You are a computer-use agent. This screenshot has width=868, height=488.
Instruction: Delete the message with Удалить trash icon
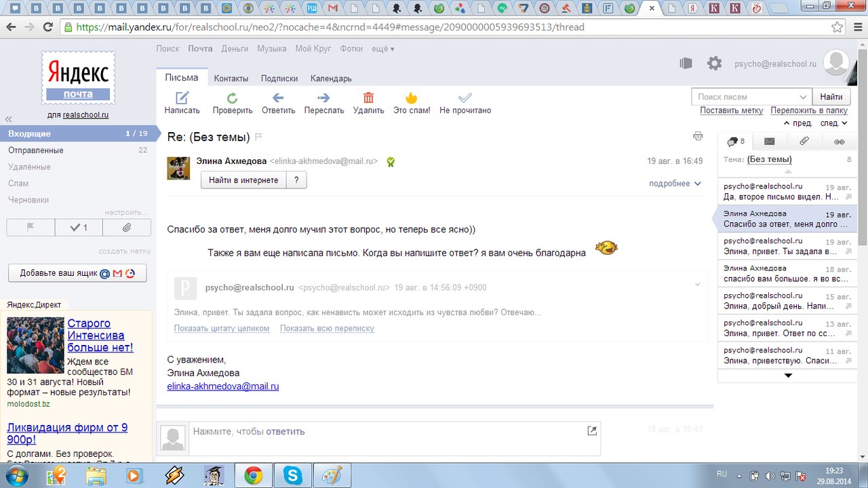tap(368, 98)
